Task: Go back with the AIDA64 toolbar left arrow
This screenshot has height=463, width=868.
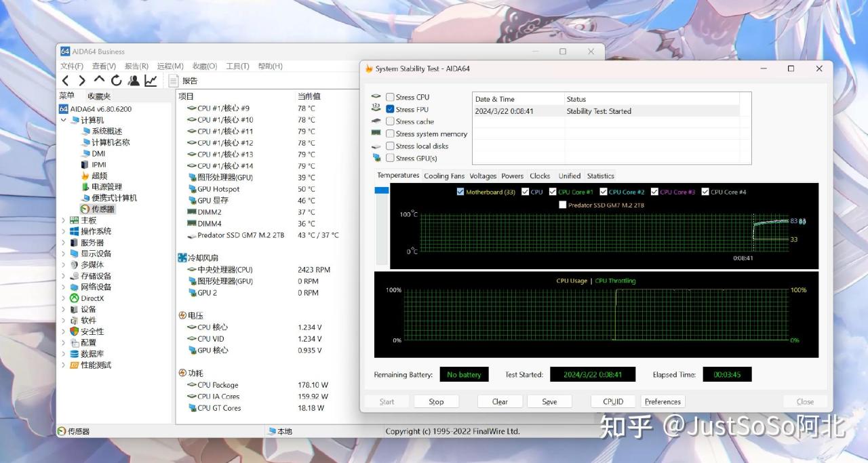Action: pos(66,81)
